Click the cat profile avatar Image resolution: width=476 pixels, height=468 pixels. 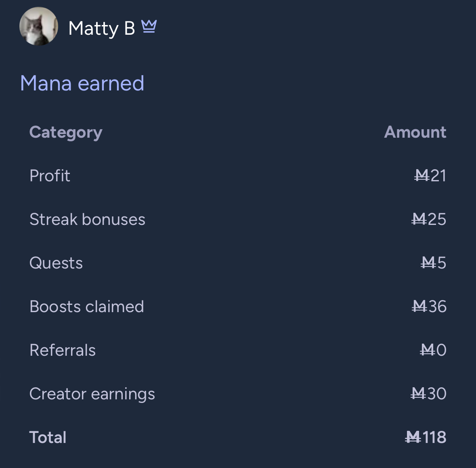(38, 26)
